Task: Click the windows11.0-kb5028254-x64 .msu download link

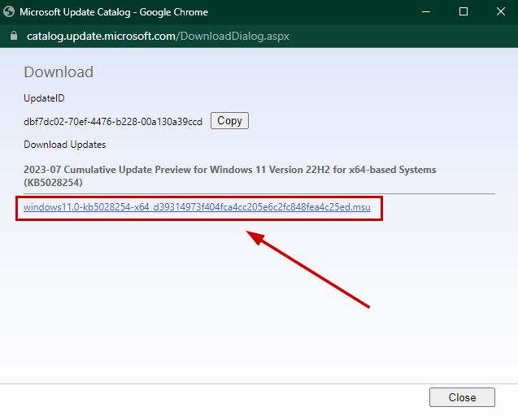Action: (197, 207)
